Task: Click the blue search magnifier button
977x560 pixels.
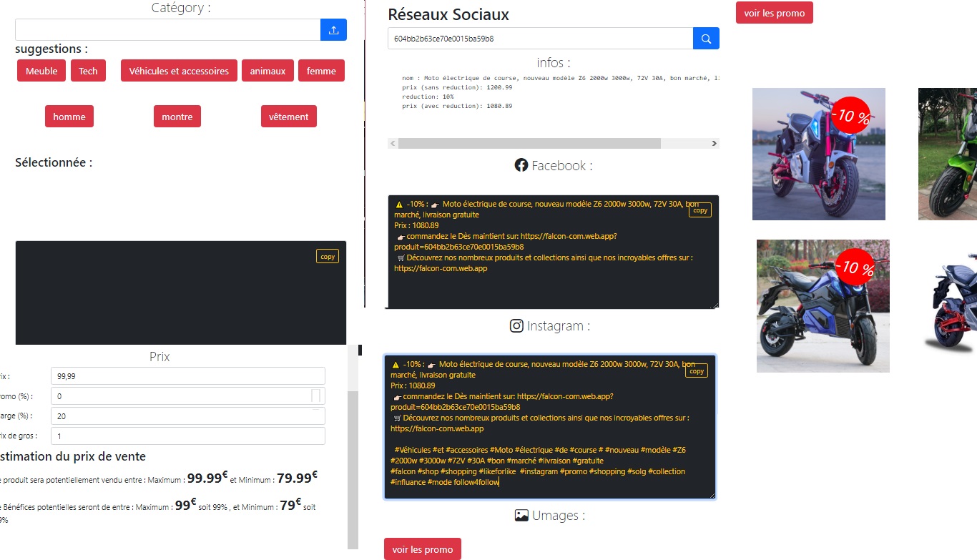Action: tap(706, 39)
